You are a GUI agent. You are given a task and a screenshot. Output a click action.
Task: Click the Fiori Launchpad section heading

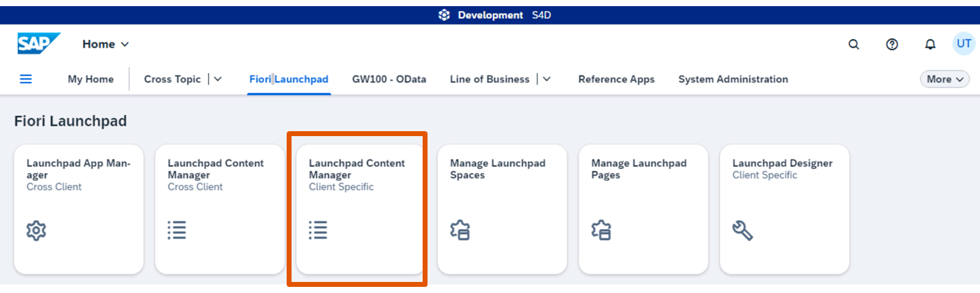(x=70, y=121)
